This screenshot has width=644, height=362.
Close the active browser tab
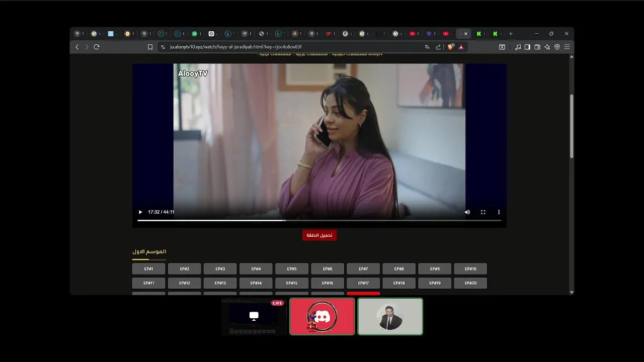(466, 34)
